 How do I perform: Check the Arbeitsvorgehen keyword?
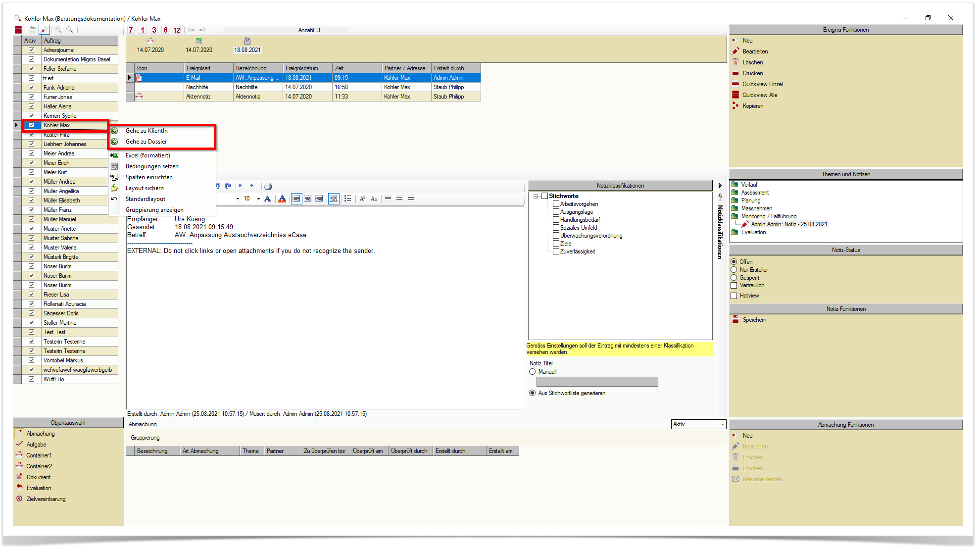pos(556,204)
